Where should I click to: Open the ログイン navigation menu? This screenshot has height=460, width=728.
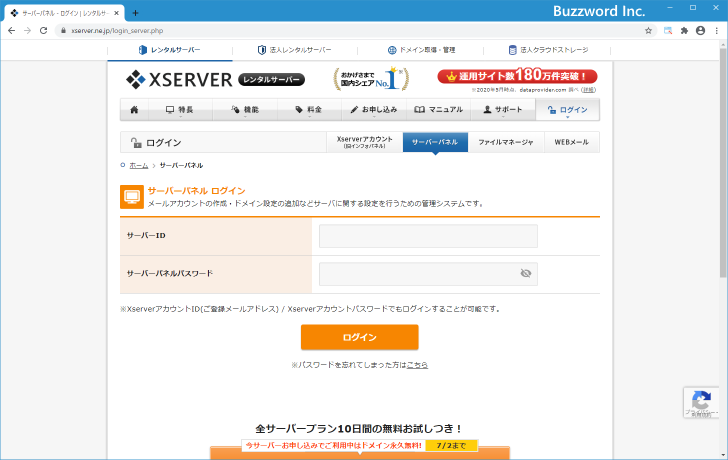(567, 110)
